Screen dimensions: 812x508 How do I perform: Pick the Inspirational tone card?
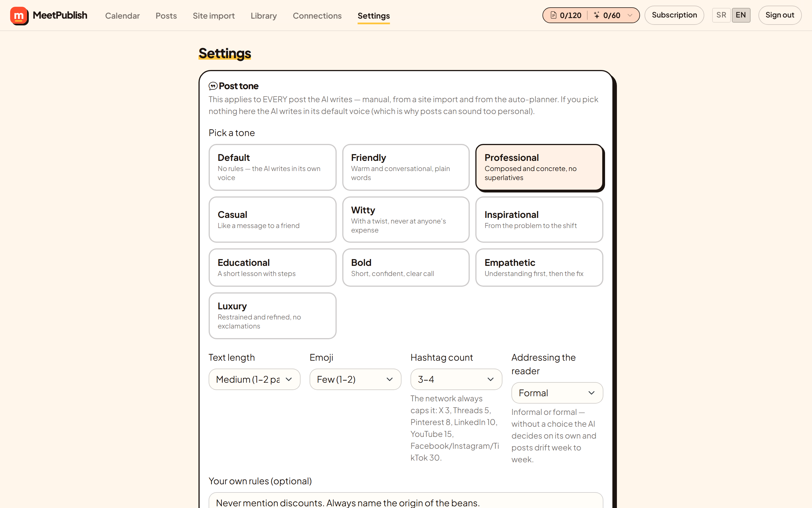point(539,219)
